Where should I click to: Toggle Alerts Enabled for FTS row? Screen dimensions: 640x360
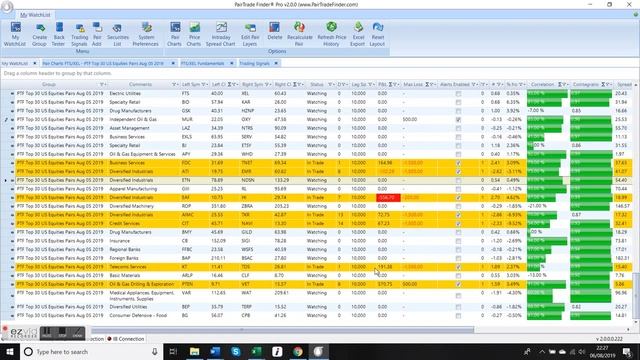pos(458,93)
